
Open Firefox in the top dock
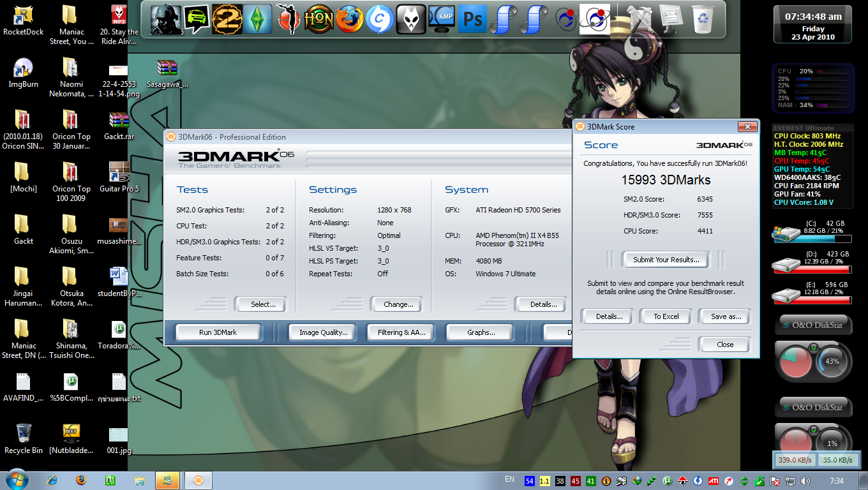point(350,19)
